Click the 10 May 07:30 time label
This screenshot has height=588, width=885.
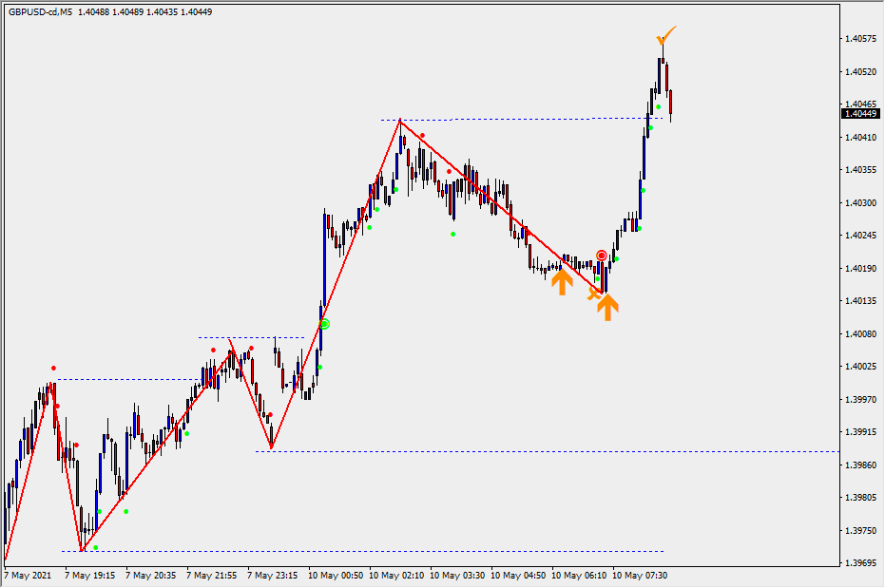(x=642, y=575)
